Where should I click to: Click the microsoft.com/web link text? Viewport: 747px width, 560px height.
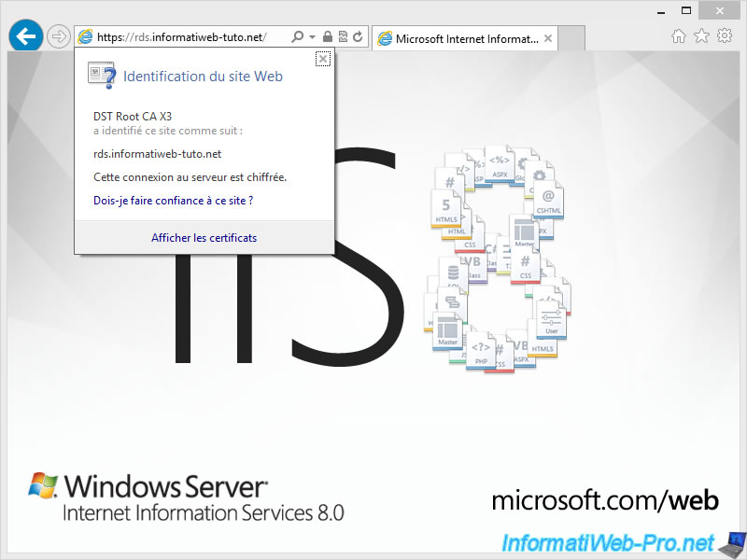604,501
